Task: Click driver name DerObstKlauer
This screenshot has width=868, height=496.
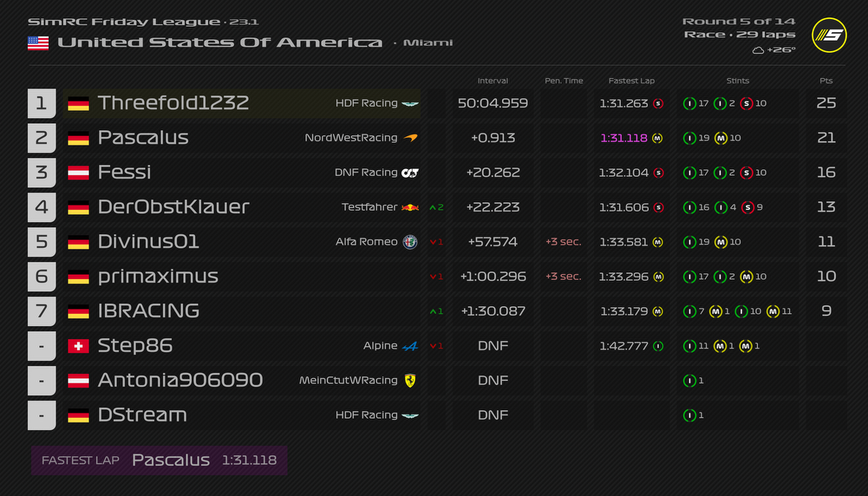Action: point(173,207)
